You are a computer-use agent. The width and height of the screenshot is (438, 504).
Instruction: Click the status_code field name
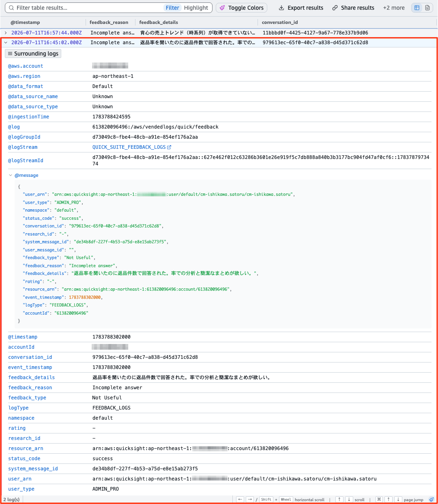[x=24, y=459]
